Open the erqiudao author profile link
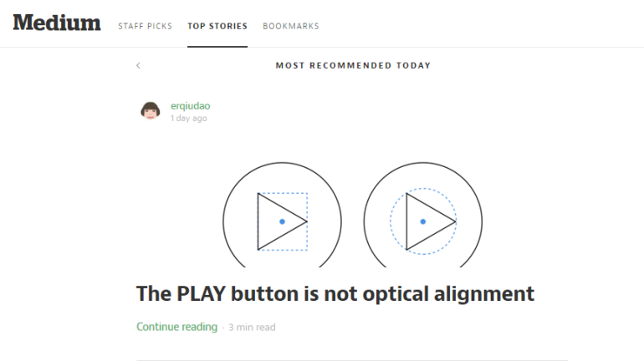The width and height of the screenshot is (644, 361). [x=188, y=106]
